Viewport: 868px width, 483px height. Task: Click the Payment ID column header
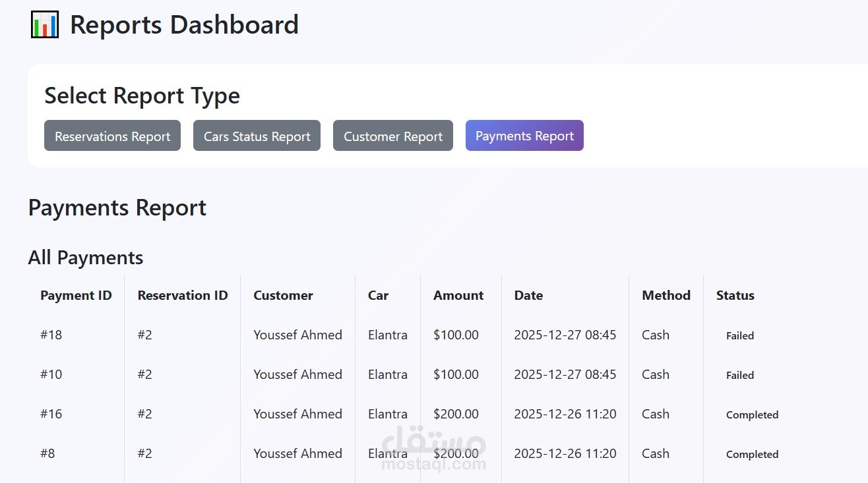(76, 295)
